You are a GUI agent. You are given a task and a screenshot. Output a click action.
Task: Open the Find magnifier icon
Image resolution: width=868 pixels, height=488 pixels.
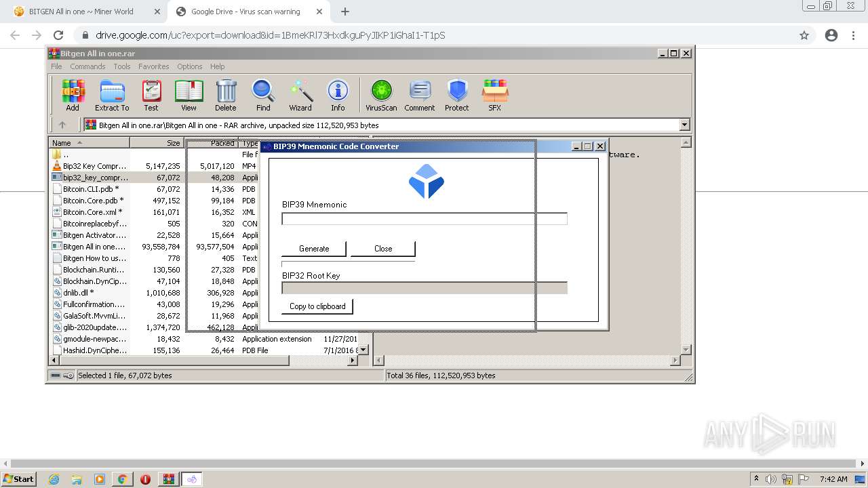pos(263,95)
